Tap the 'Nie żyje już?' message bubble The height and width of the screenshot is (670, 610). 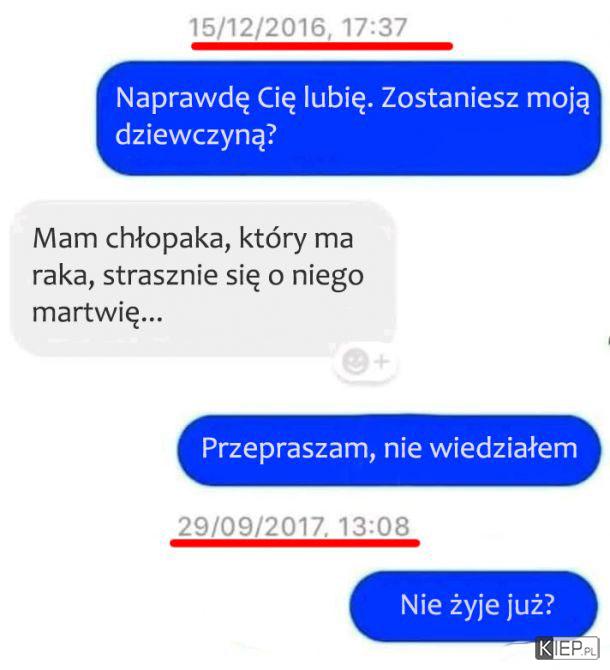pyautogui.click(x=473, y=606)
